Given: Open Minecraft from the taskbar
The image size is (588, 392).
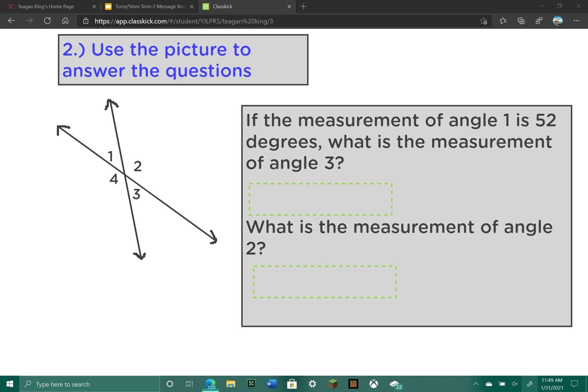Looking at the screenshot, I should (x=333, y=384).
